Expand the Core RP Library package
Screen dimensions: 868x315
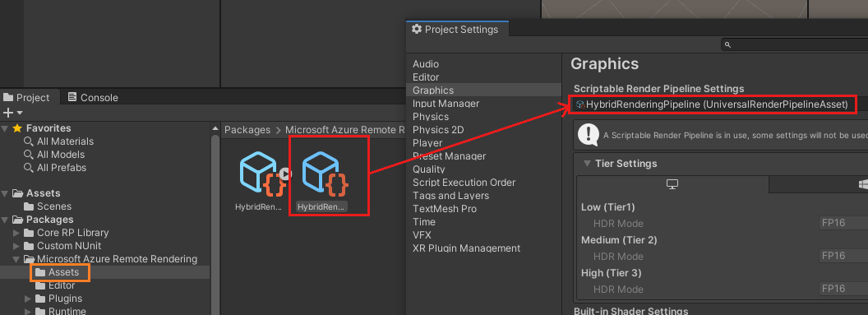click(x=16, y=233)
